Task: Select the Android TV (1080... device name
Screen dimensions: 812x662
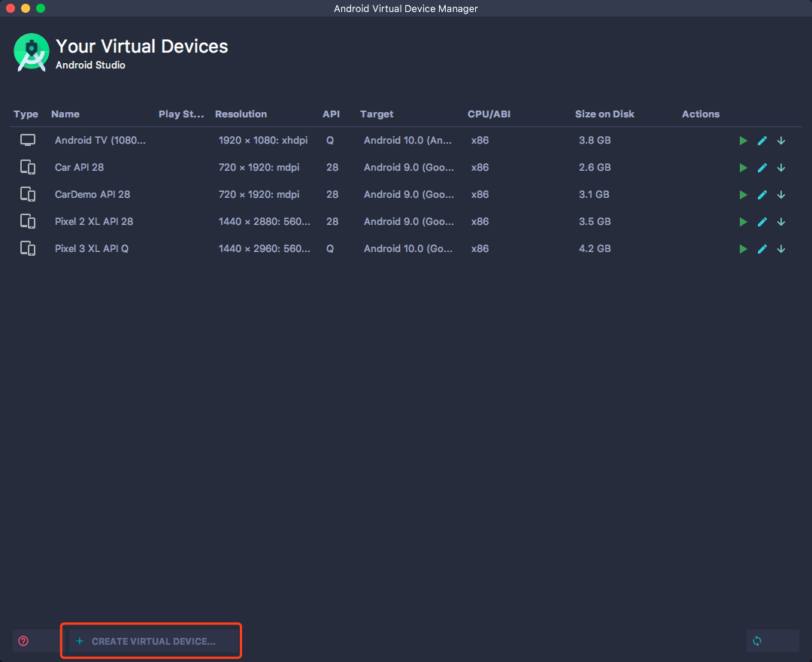Action: (x=100, y=141)
